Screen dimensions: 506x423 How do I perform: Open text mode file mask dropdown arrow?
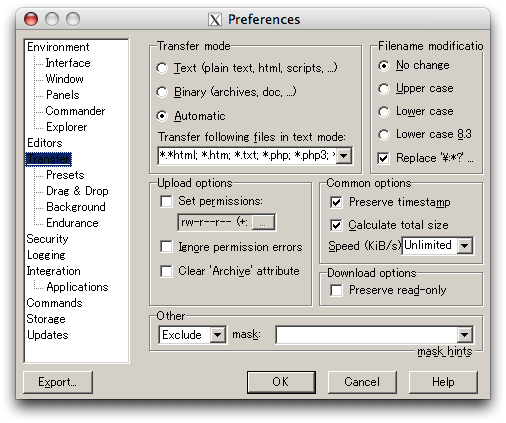(x=344, y=156)
